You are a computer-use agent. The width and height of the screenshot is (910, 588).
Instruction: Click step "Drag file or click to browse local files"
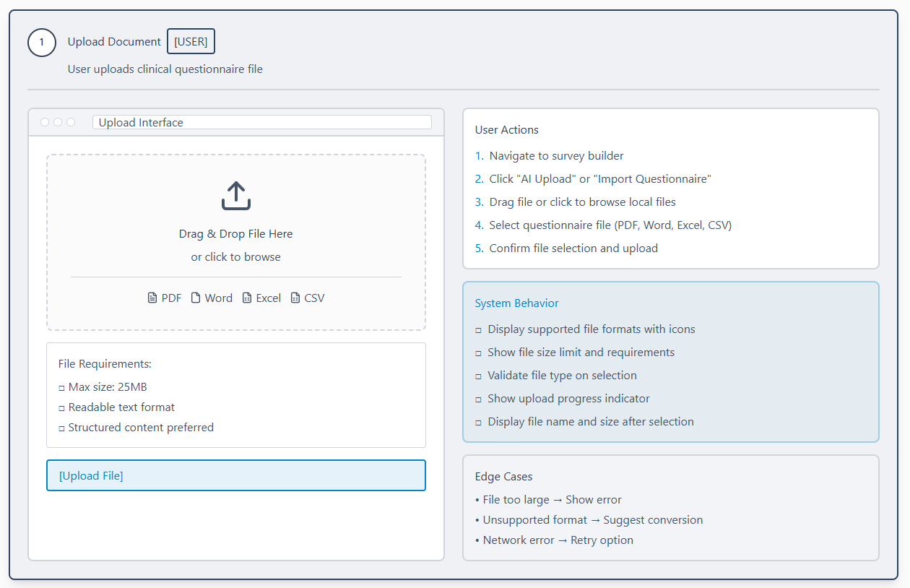pos(583,202)
